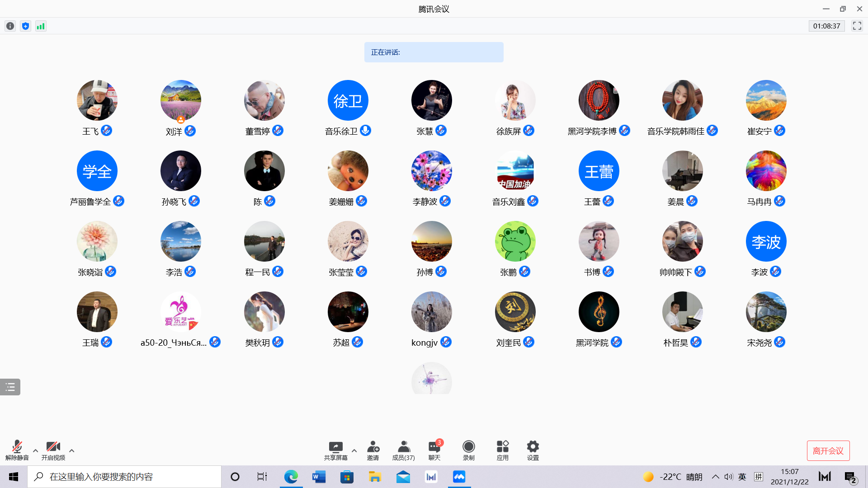Click muted mic icon beside kongjv
Image resolution: width=868 pixels, height=488 pixels.
446,342
